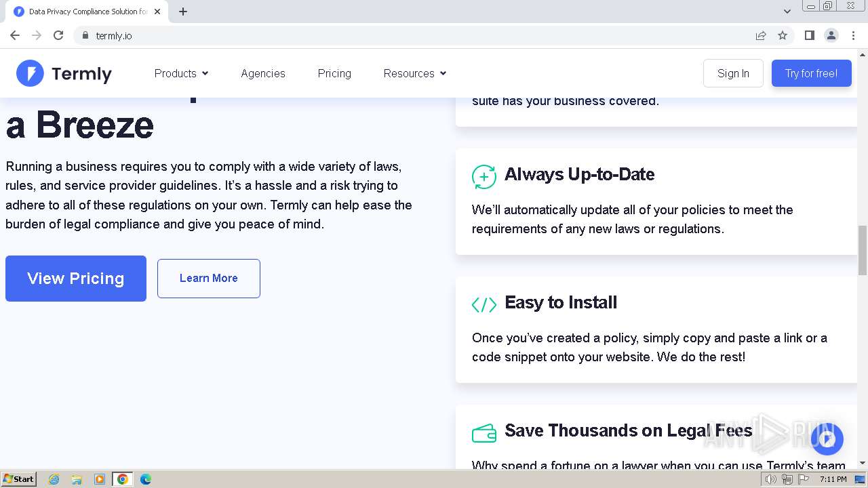Click the 'Running a business requires' paragraph
Image resolution: width=868 pixels, height=488 pixels.
tap(209, 195)
